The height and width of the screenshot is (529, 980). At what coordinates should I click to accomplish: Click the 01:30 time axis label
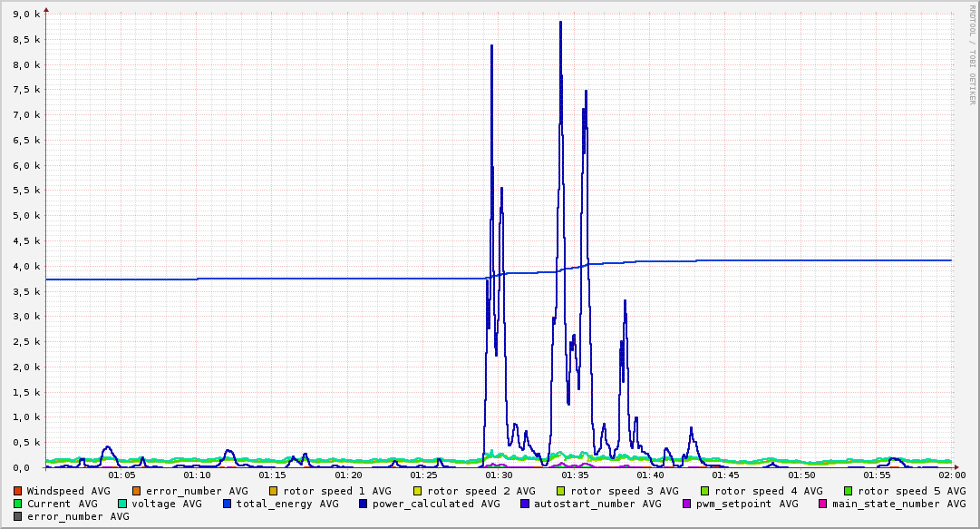[499, 475]
